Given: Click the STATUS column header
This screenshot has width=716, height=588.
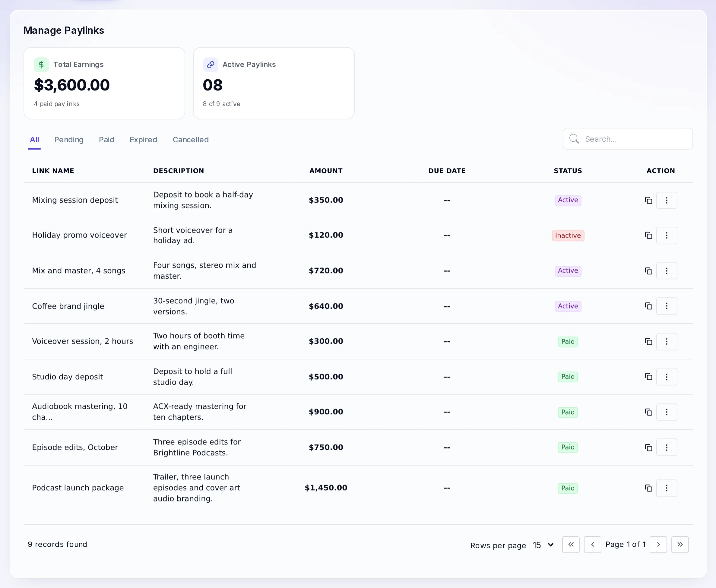Looking at the screenshot, I should (x=568, y=171).
